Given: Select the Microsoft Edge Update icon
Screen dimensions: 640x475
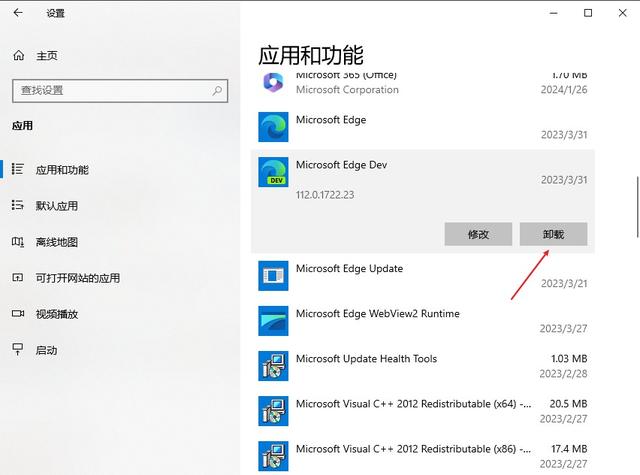Looking at the screenshot, I should click(273, 276).
